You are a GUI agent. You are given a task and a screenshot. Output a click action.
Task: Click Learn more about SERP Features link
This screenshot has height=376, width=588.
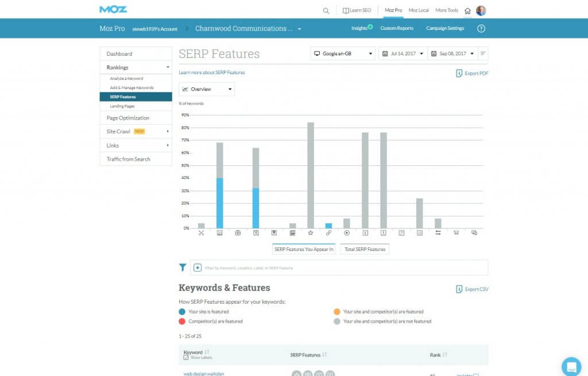tap(212, 73)
